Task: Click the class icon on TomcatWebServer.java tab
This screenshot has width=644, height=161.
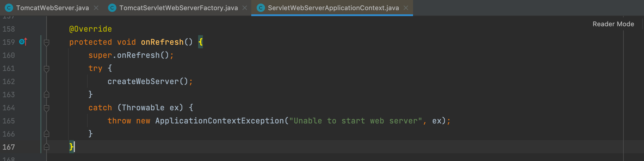Action: tap(9, 8)
